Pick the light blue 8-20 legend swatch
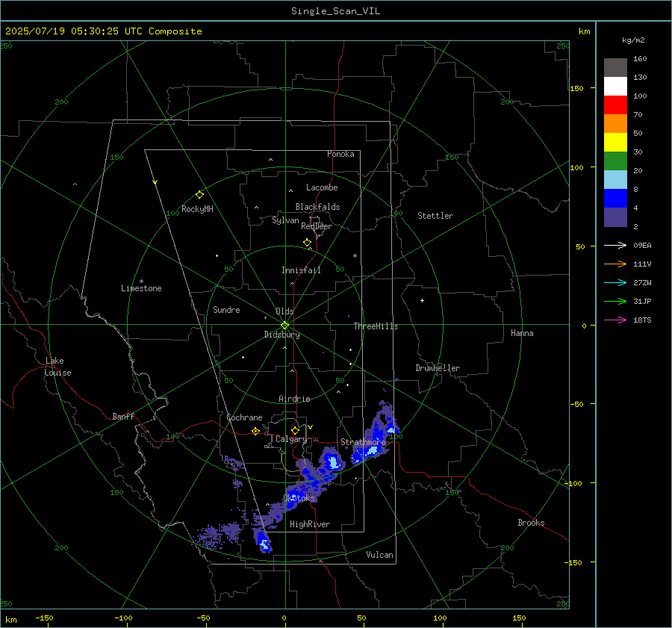 click(x=615, y=180)
